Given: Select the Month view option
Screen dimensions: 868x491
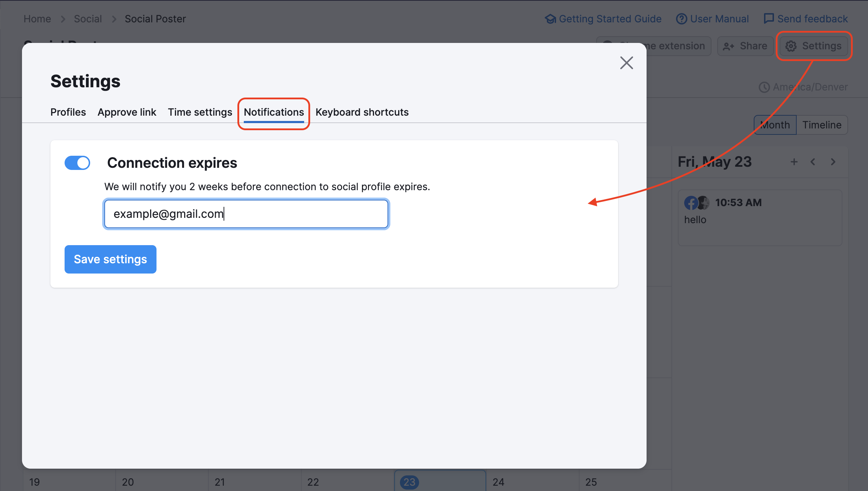Looking at the screenshot, I should click(x=775, y=125).
